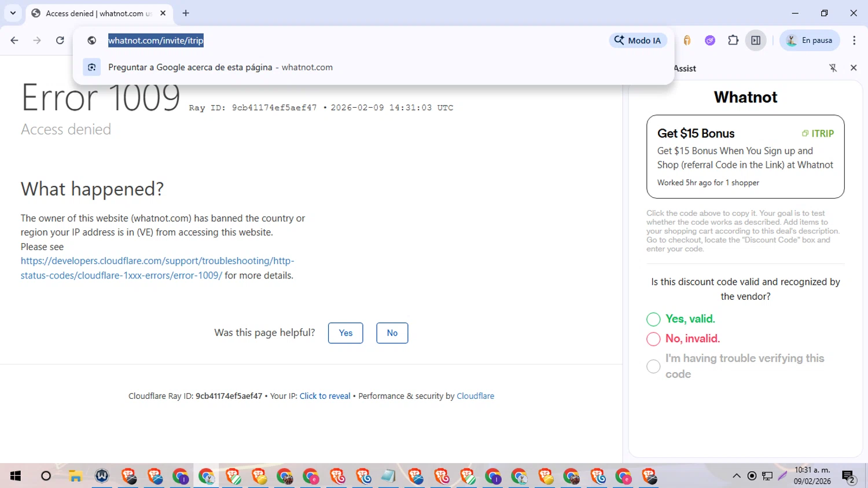Choose 'Preguntar a Google acerca de esta página' suggestion
The height and width of the screenshot is (488, 868).
(x=374, y=67)
